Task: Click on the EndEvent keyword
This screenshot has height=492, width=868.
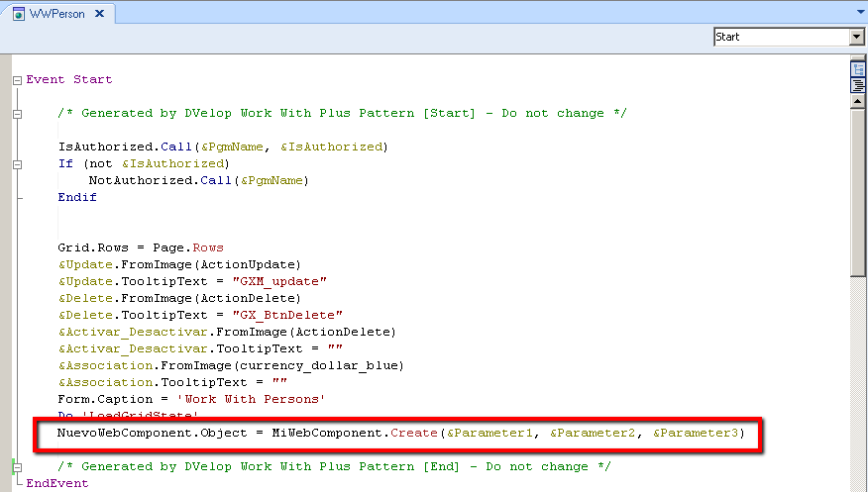Action: (x=56, y=483)
